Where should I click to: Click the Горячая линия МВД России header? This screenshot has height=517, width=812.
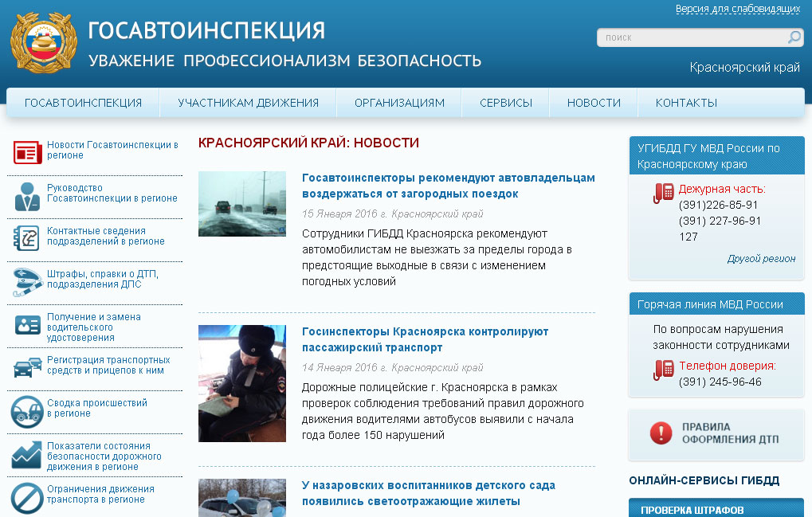tap(716, 304)
